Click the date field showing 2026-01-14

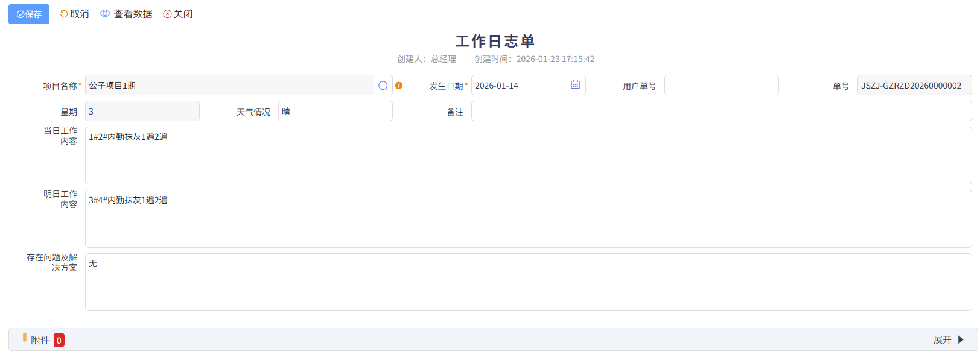519,86
